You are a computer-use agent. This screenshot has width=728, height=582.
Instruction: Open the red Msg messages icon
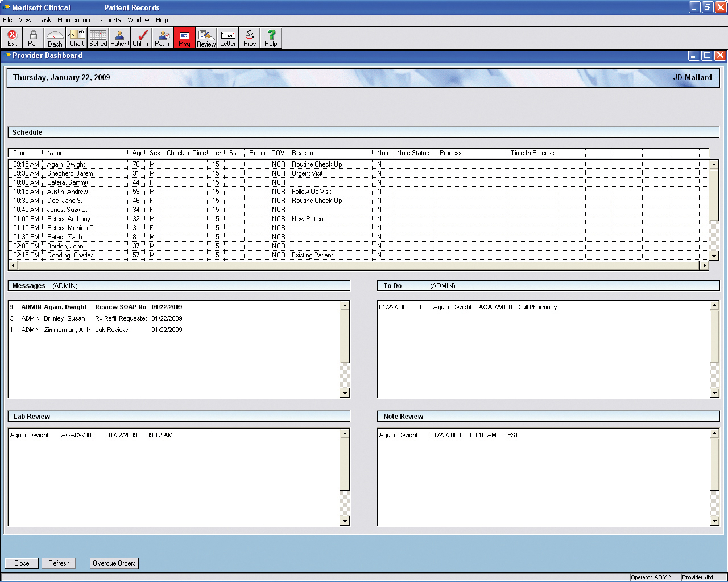pos(184,38)
